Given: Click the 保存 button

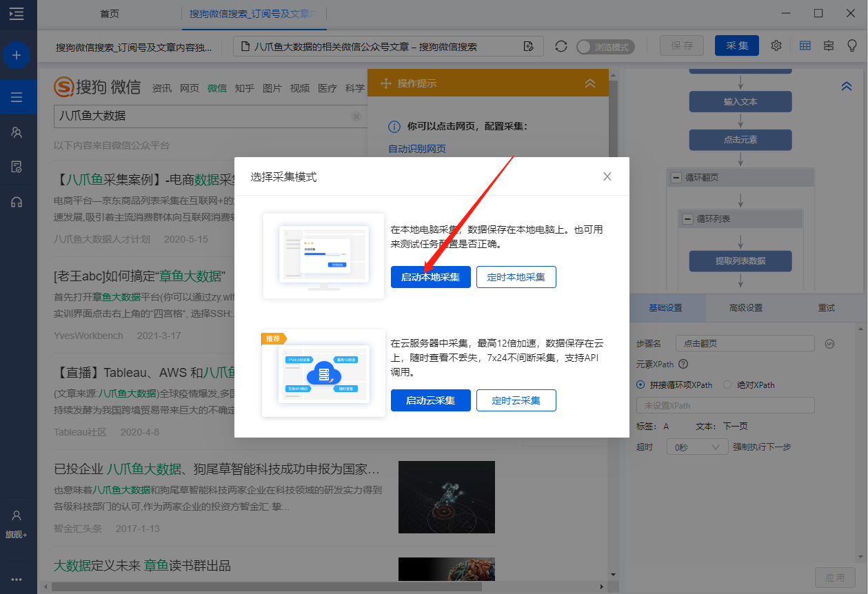Looking at the screenshot, I should tap(682, 45).
